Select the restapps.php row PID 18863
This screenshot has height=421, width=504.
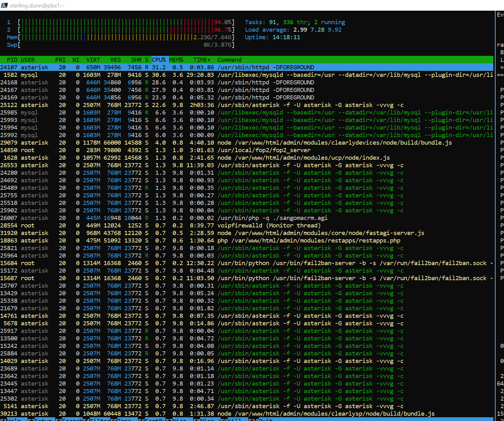click(x=247, y=240)
